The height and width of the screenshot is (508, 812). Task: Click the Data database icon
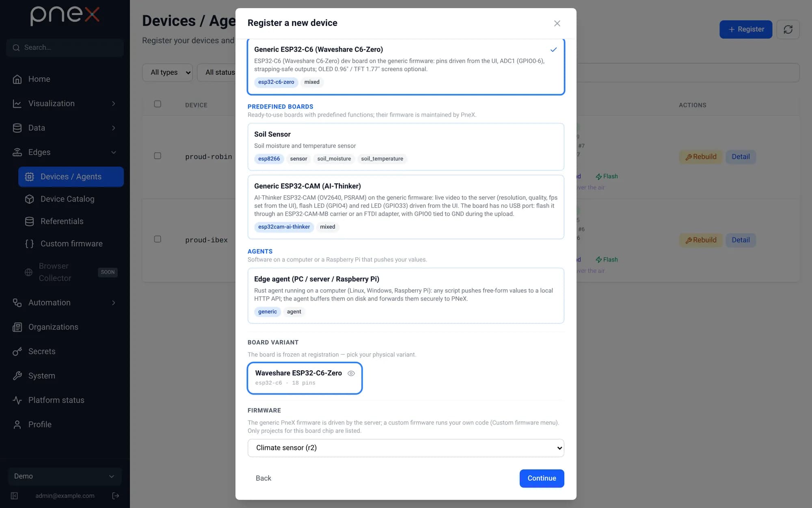(17, 128)
